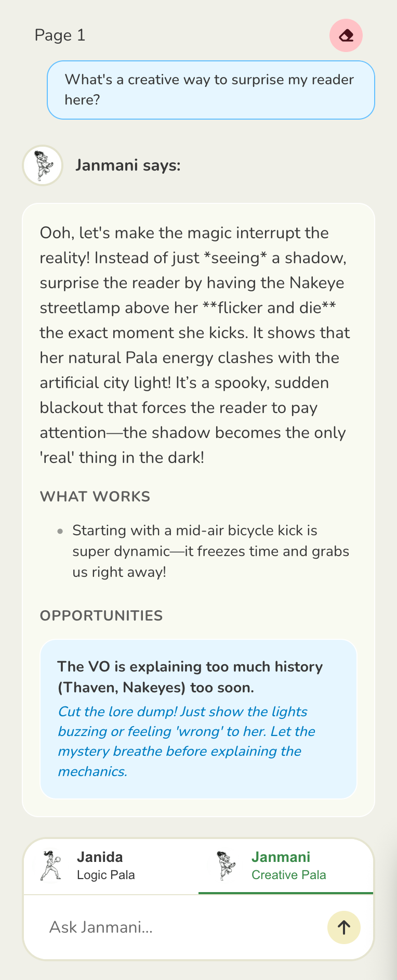Click the 'WHAT WORKS' section heading
Viewport: 397px width, 980px height.
click(95, 497)
